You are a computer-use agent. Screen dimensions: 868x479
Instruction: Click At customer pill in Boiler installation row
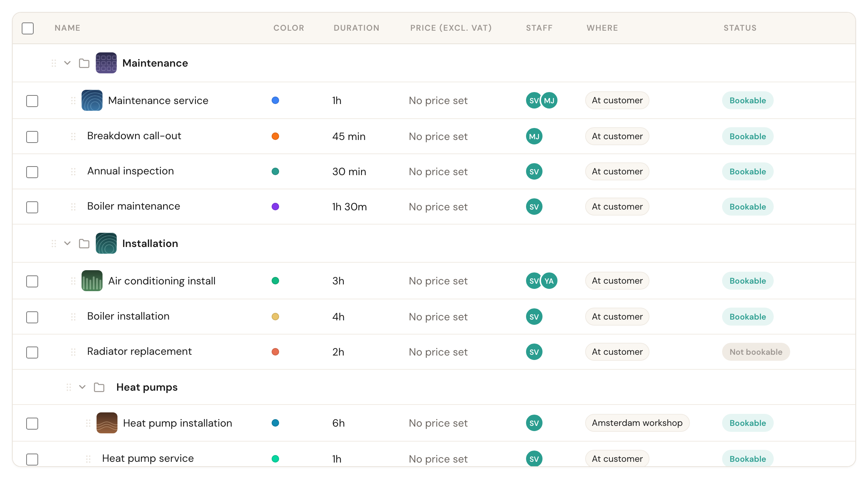(617, 317)
